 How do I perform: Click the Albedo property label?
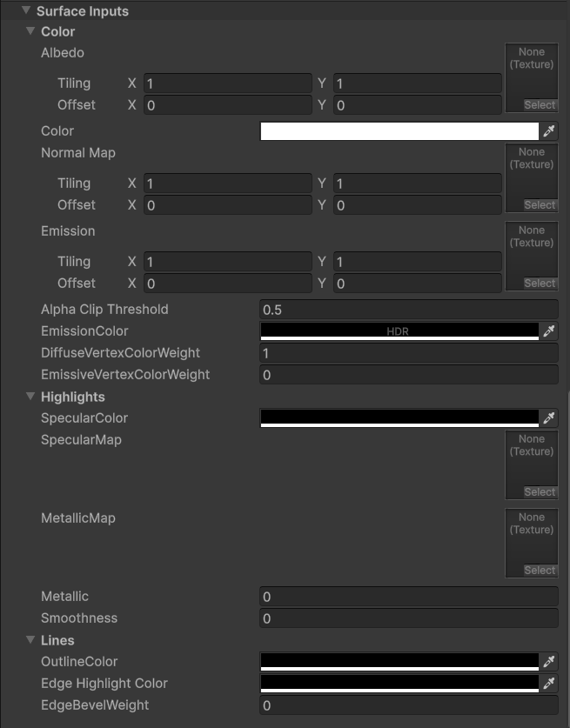pyautogui.click(x=63, y=53)
